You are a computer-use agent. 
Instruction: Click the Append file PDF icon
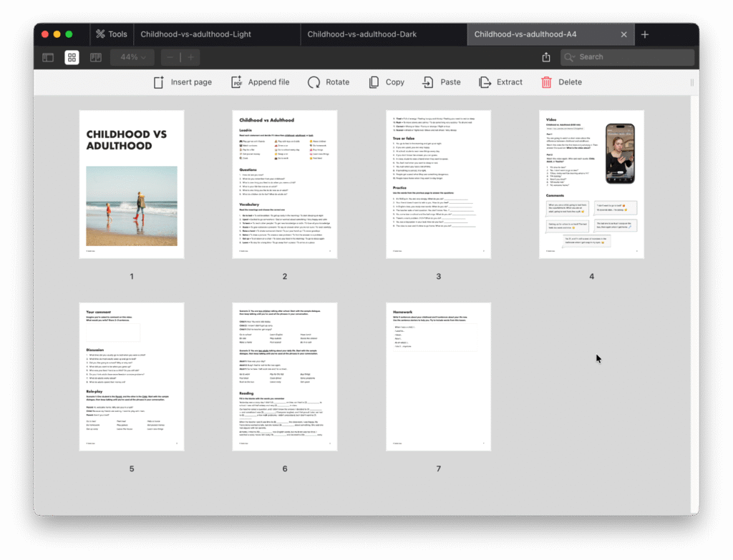[x=237, y=82]
